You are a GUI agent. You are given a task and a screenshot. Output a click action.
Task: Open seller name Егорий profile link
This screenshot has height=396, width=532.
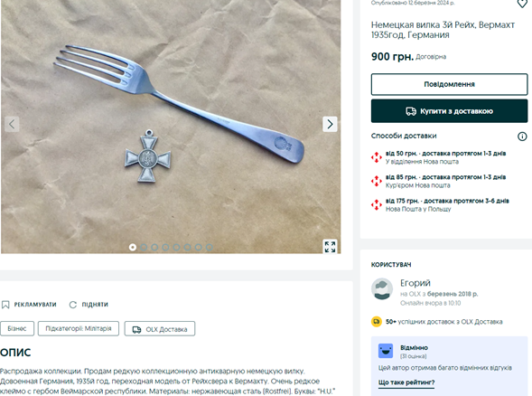(x=415, y=283)
